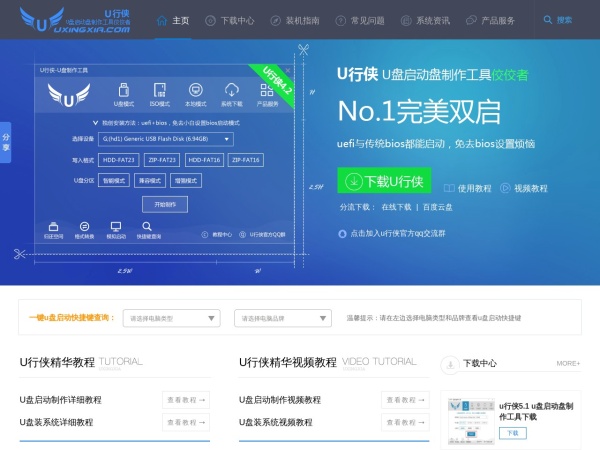
Task: Choose 增强模式 partition option
Action: pos(186,181)
